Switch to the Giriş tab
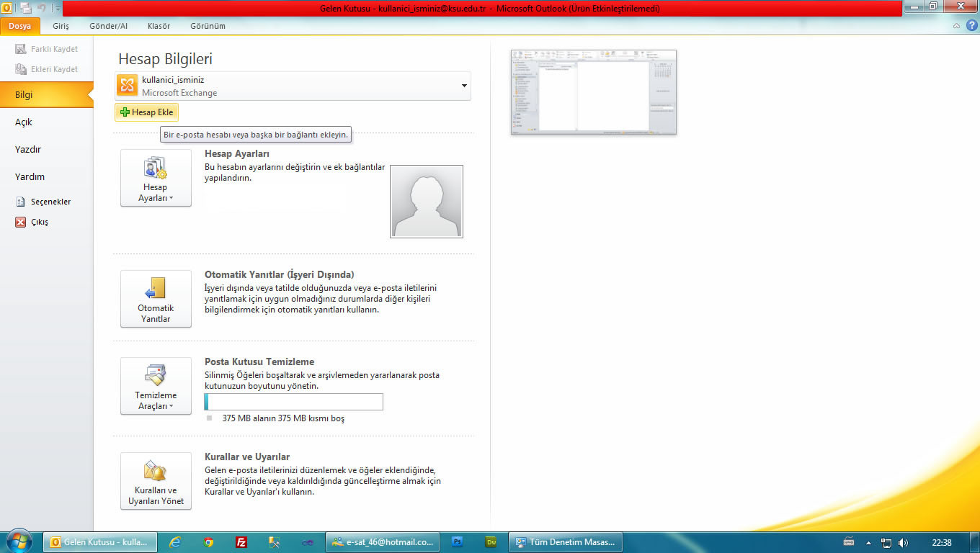The height and width of the screenshot is (553, 980). tap(61, 26)
